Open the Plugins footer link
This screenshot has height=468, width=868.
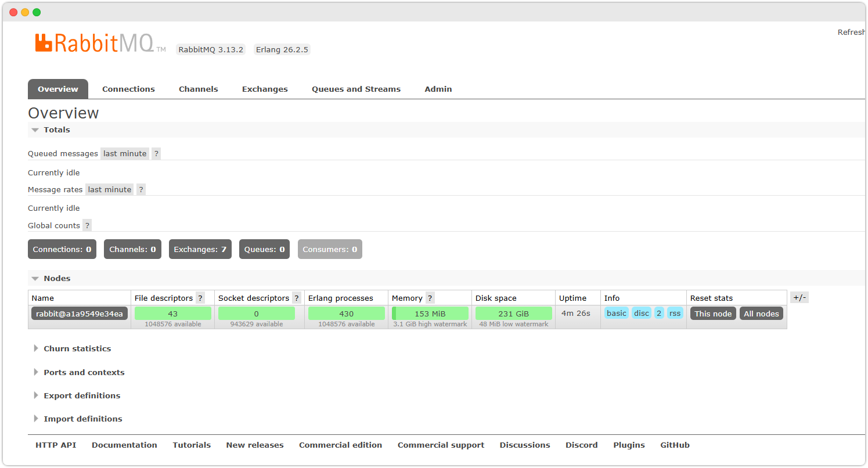click(x=629, y=445)
